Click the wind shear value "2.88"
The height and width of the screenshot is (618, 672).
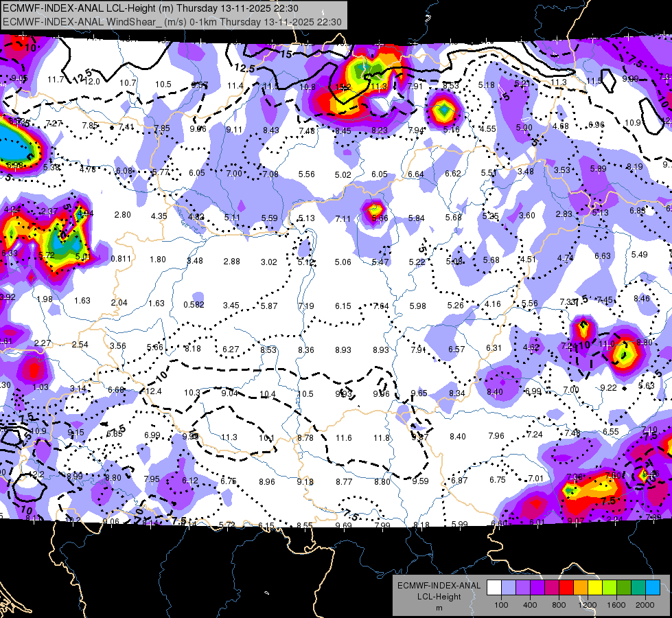coord(231,261)
